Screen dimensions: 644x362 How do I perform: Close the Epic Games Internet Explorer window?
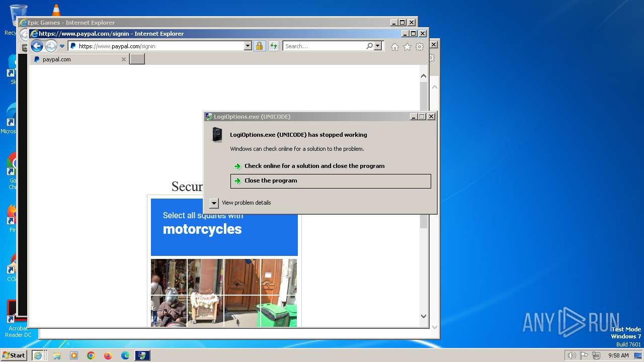pos(411,23)
